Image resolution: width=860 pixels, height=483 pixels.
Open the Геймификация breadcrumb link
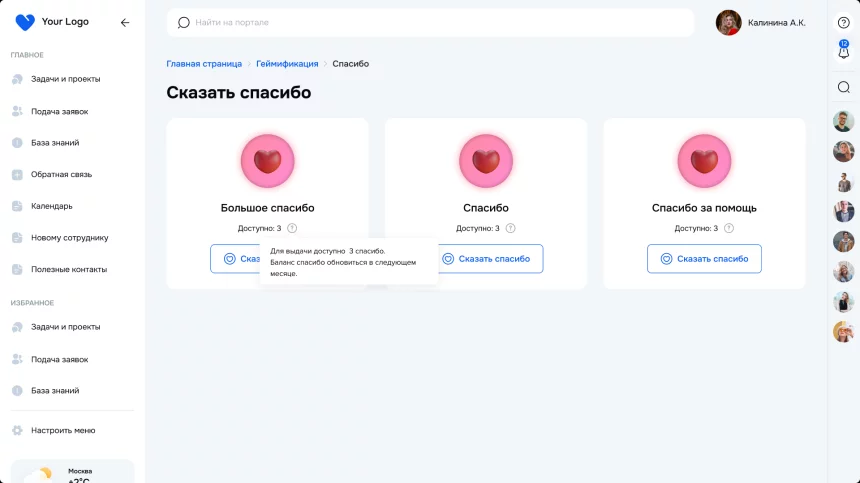(x=287, y=64)
